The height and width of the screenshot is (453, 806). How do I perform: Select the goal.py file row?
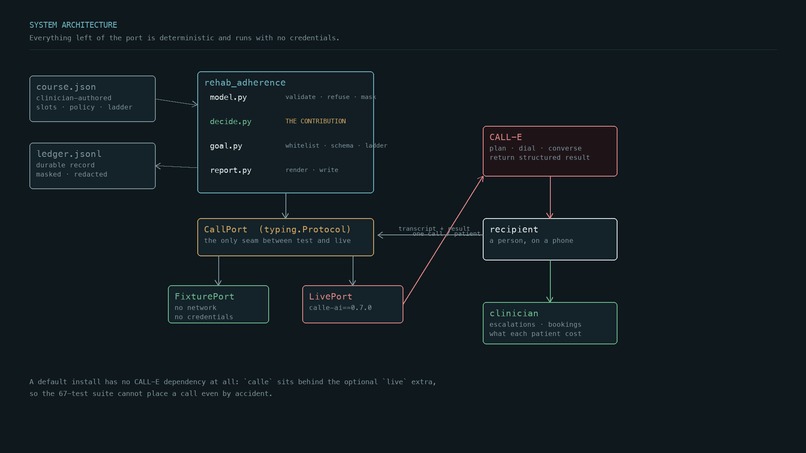226,146
